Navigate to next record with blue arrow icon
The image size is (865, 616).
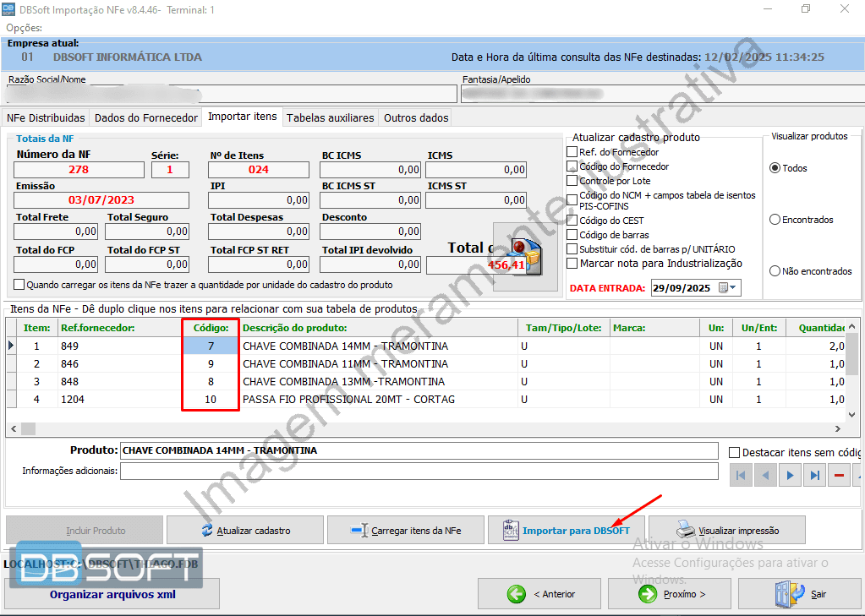coord(789,474)
